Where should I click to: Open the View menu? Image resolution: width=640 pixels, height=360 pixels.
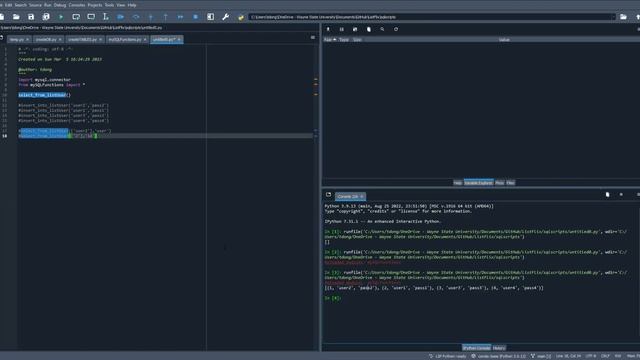(x=121, y=5)
